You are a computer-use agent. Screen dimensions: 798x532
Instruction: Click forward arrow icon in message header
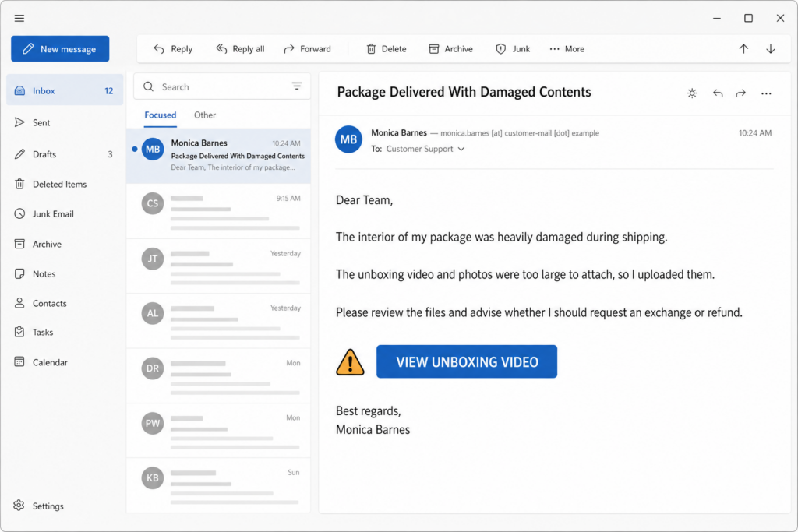(741, 93)
